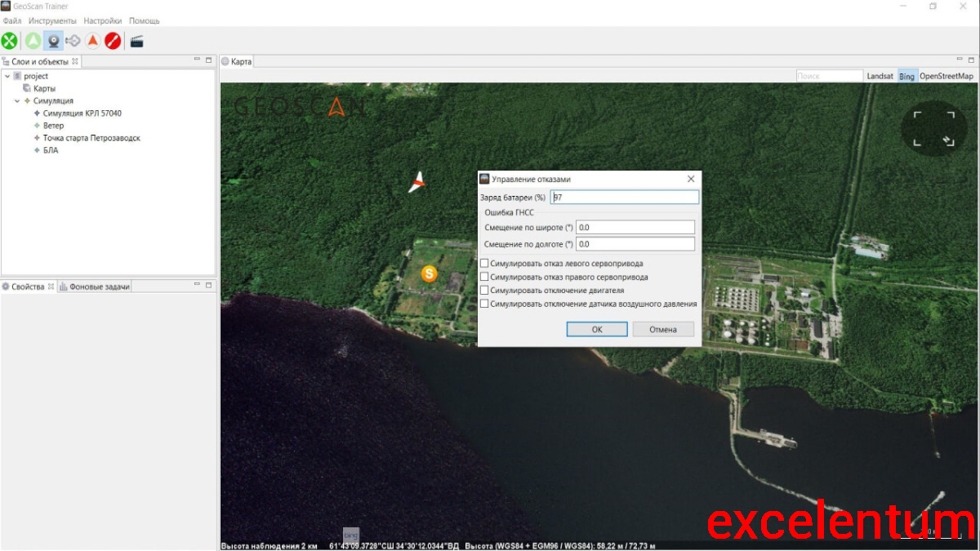
Task: Click the red propeller icon in toolbar
Action: pyautogui.click(x=113, y=41)
